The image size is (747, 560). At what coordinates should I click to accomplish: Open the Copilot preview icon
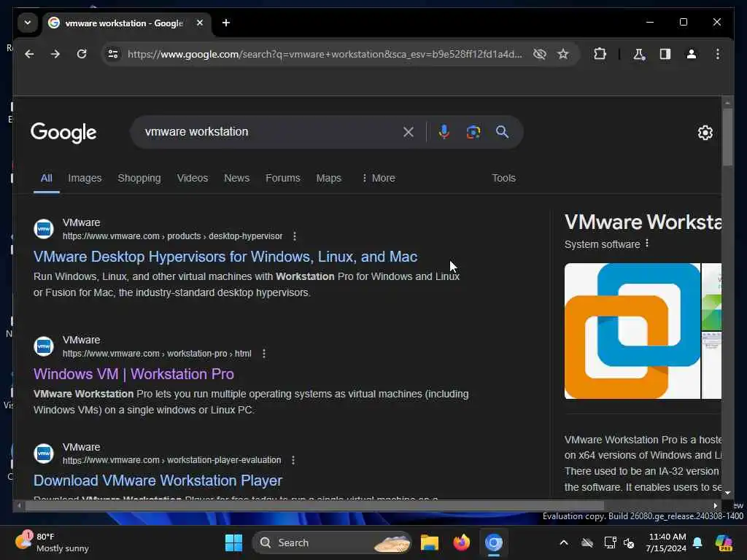point(724,542)
